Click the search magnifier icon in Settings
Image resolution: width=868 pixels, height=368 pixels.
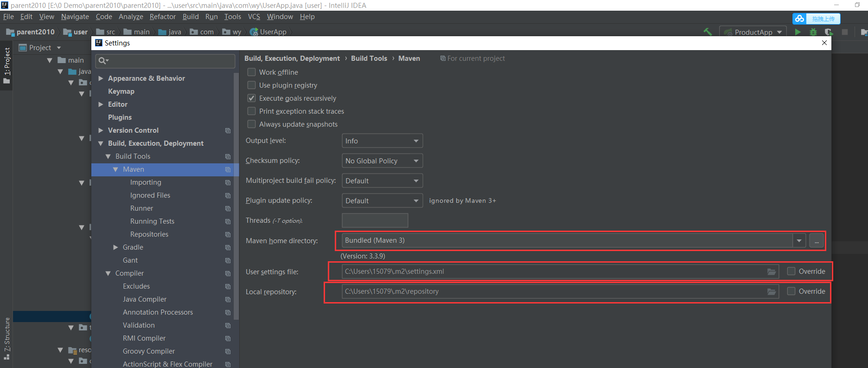103,61
